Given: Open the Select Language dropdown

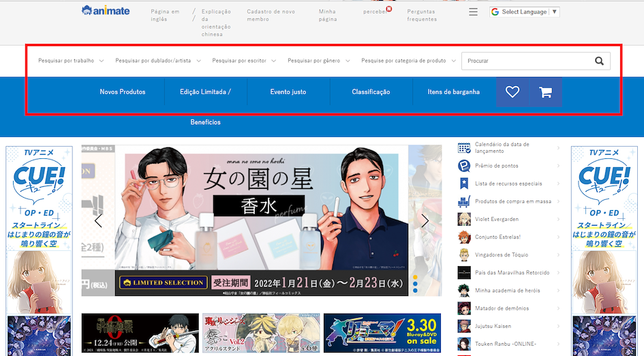Looking at the screenshot, I should click(x=525, y=12).
